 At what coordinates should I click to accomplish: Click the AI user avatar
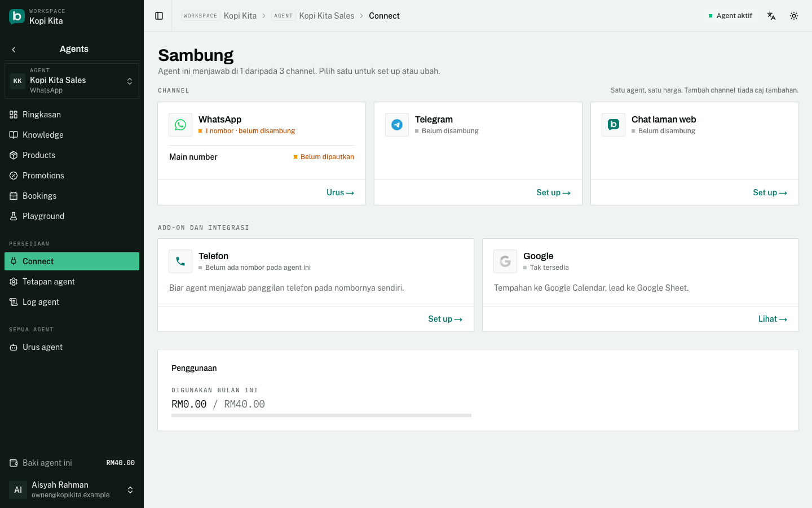tap(18, 490)
